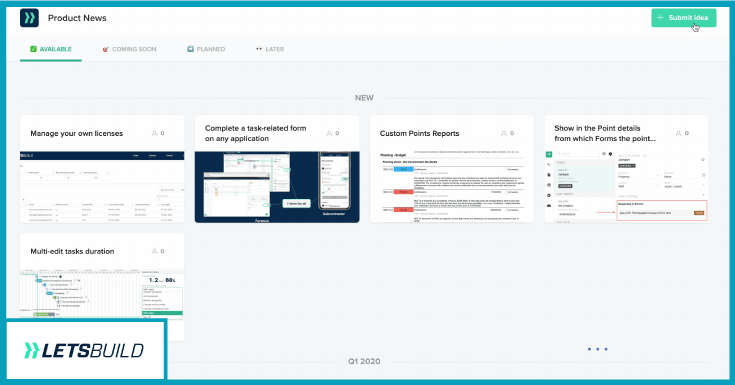This screenshot has width=735, height=385.
Task: Open 'Custom Points Reports' card title
Action: coord(420,133)
